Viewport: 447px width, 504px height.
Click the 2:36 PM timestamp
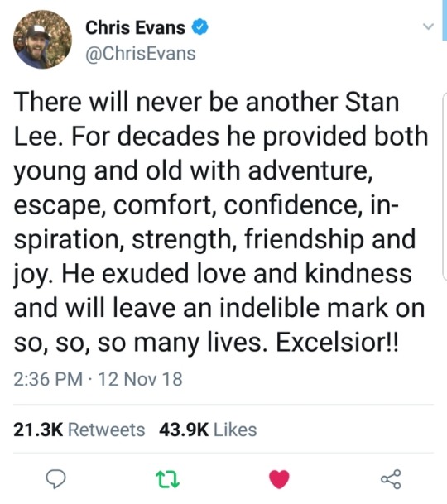pos(48,379)
